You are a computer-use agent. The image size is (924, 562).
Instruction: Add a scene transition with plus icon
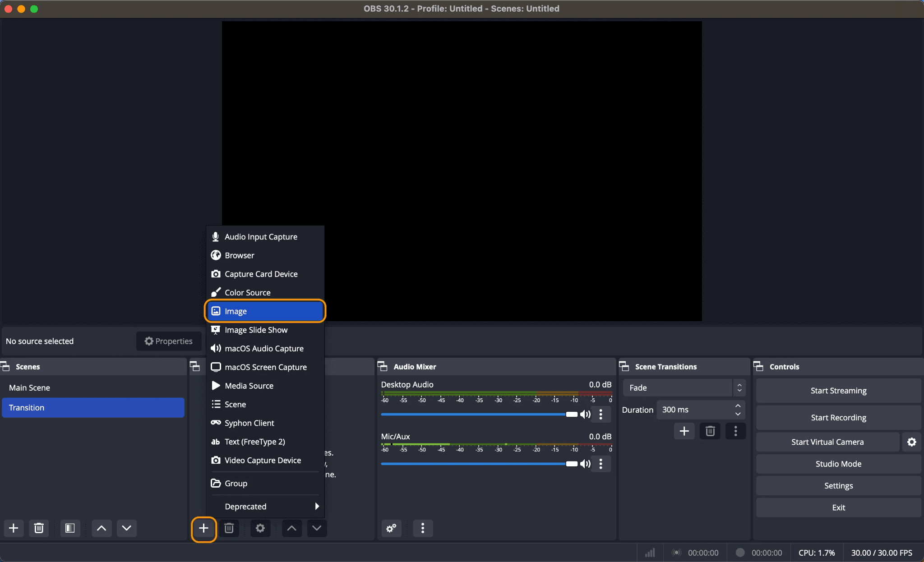tap(684, 431)
